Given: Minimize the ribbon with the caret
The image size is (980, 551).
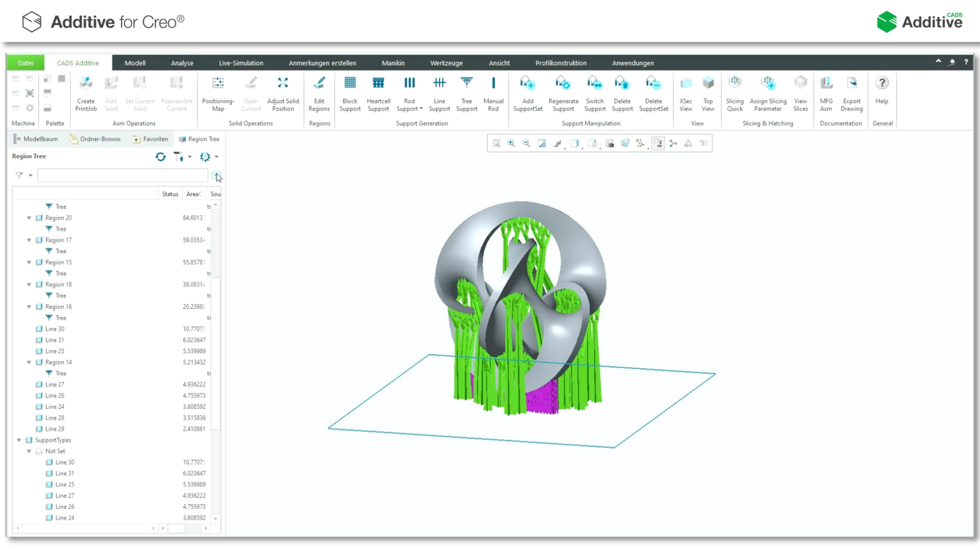Looking at the screenshot, I should coord(938,62).
